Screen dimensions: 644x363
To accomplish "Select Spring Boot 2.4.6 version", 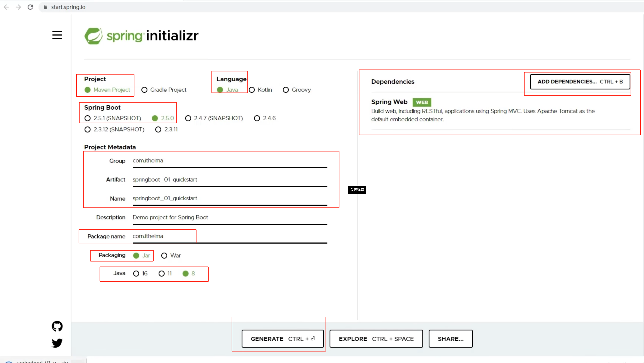I will tap(265, 118).
